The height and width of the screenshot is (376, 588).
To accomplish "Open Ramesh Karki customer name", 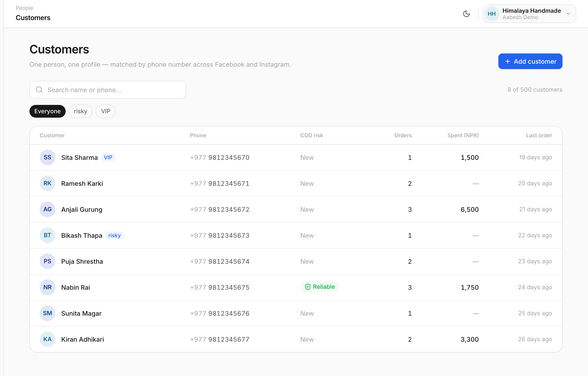I will [x=82, y=184].
